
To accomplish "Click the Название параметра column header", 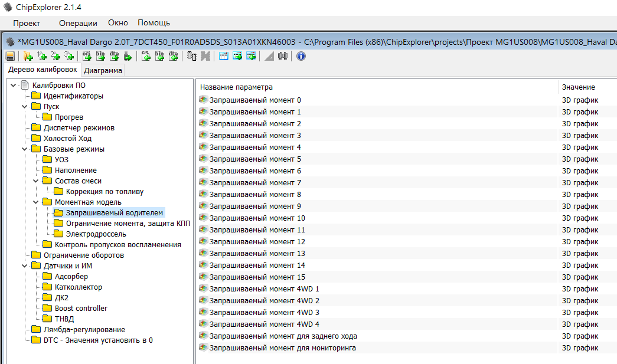I will (x=236, y=87).
